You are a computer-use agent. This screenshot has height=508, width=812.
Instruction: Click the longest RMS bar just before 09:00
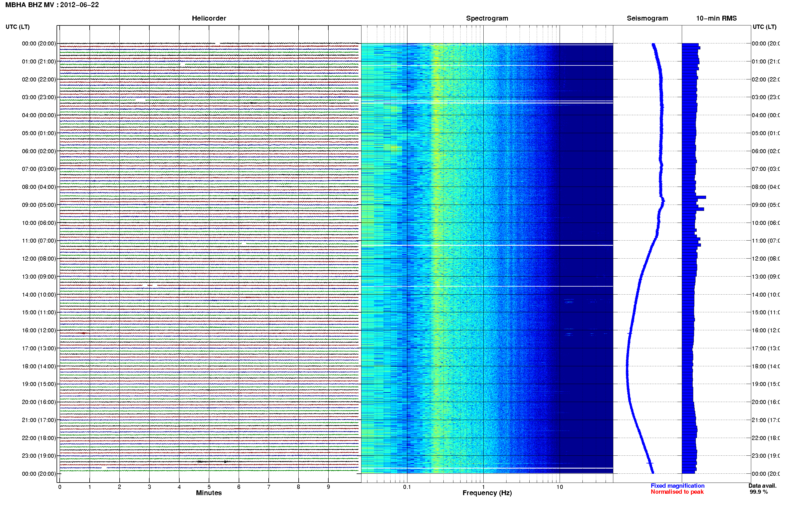pyautogui.click(x=694, y=197)
